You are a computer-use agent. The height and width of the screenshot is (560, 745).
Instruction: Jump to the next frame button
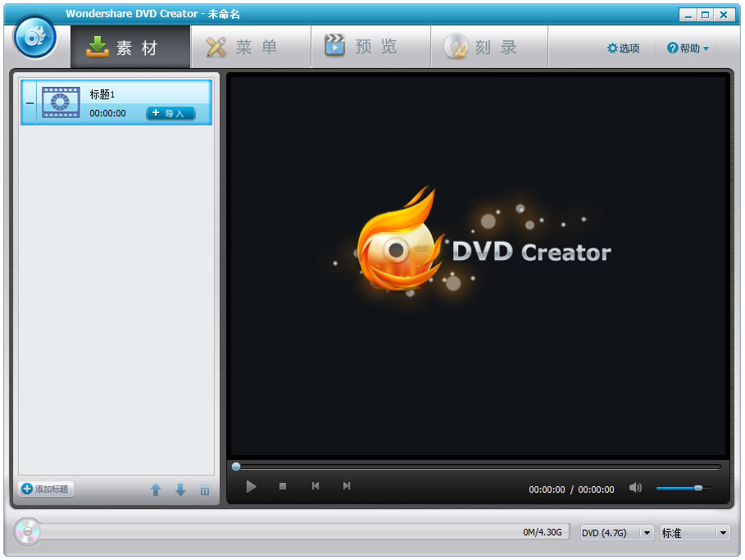(x=347, y=486)
